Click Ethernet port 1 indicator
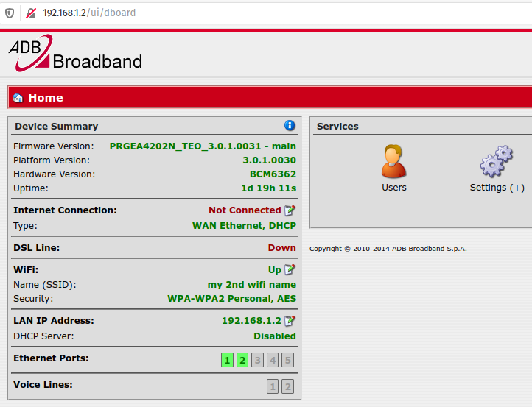The width and height of the screenshot is (532, 407). [227, 360]
